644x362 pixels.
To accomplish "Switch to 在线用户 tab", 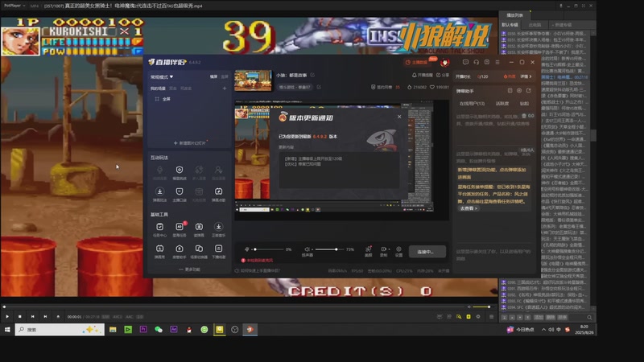I will pos(472,104).
